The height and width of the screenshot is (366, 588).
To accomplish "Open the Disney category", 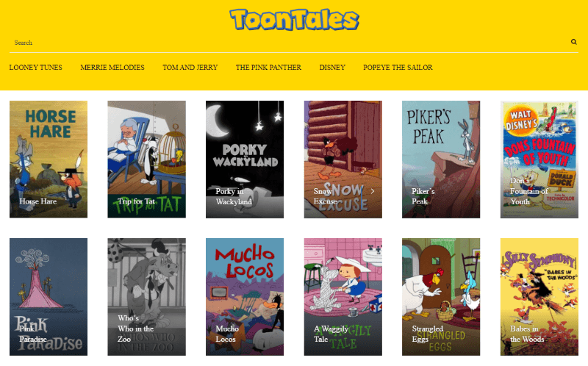I will point(332,68).
